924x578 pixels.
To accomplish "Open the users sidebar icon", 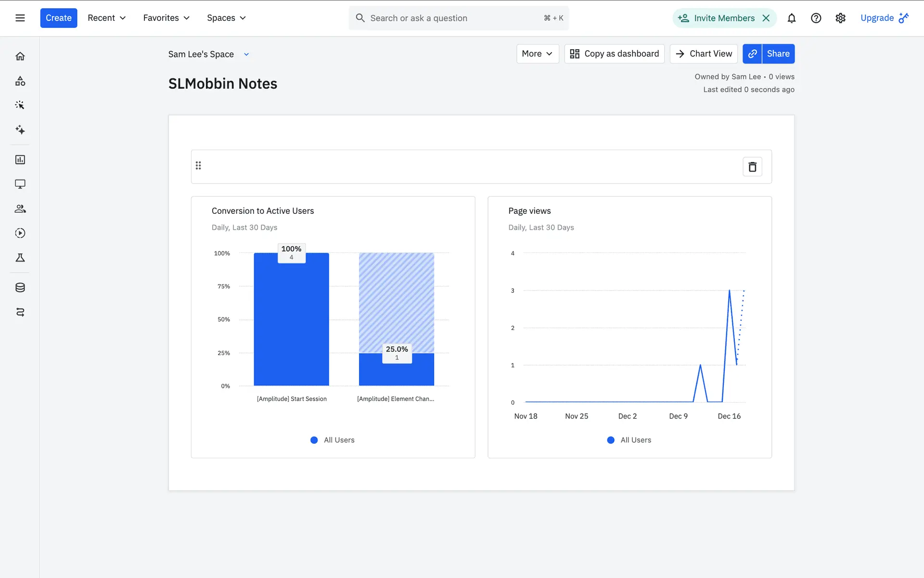I will pos(20,209).
